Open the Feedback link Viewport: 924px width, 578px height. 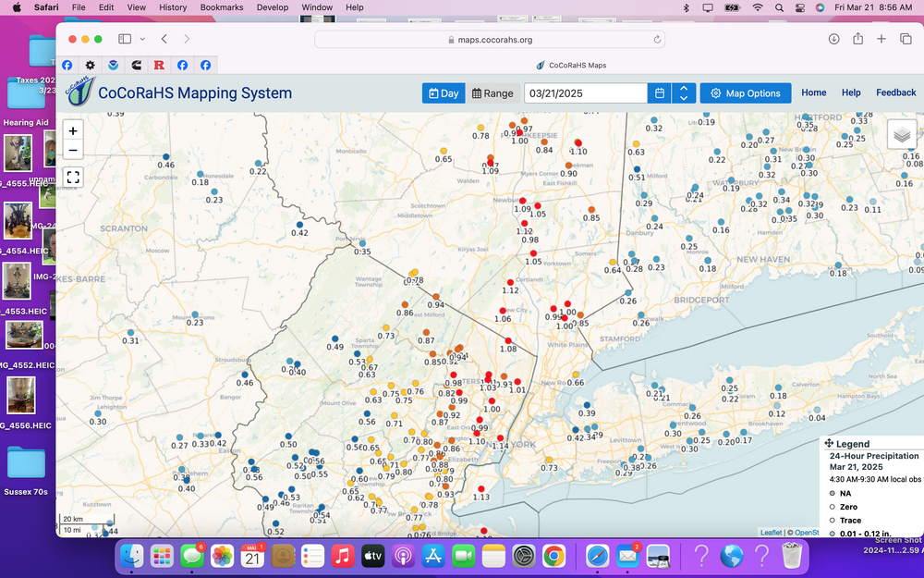[895, 92]
